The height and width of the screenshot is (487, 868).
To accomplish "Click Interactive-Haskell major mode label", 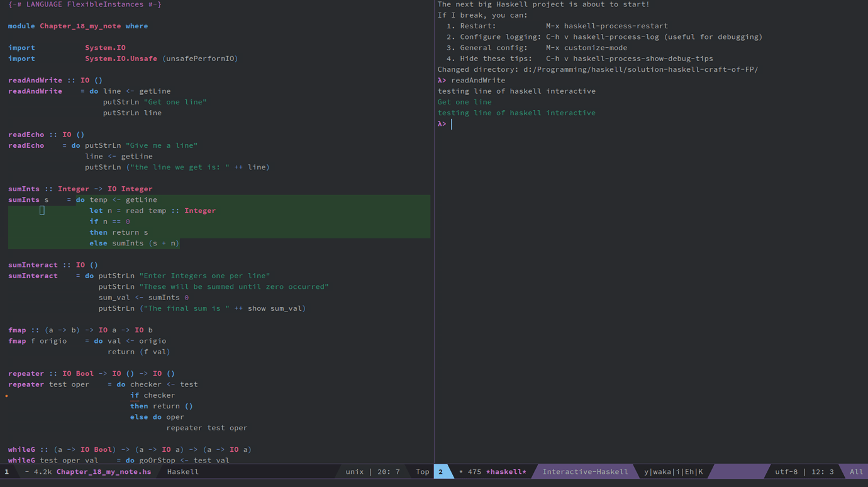I will [x=585, y=471].
